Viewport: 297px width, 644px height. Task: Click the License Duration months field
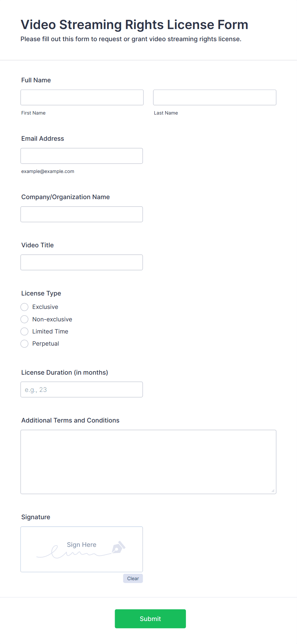82,389
